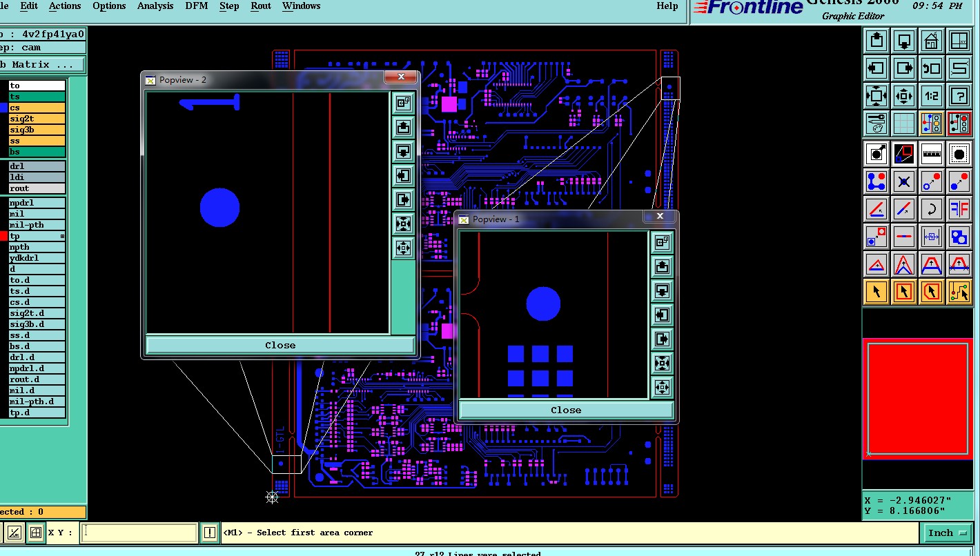Click Popview - 1 pan left icon
Screen dimensions: 980x556
pyautogui.click(x=662, y=315)
